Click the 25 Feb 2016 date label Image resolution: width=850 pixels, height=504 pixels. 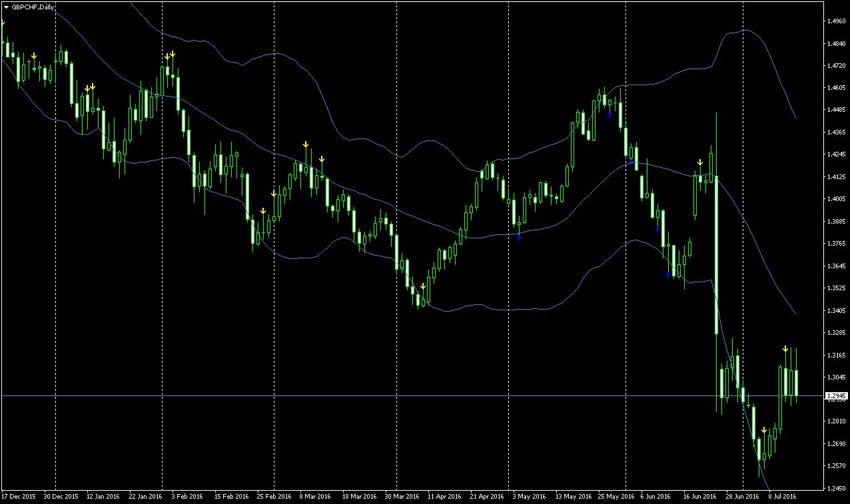[274, 497]
